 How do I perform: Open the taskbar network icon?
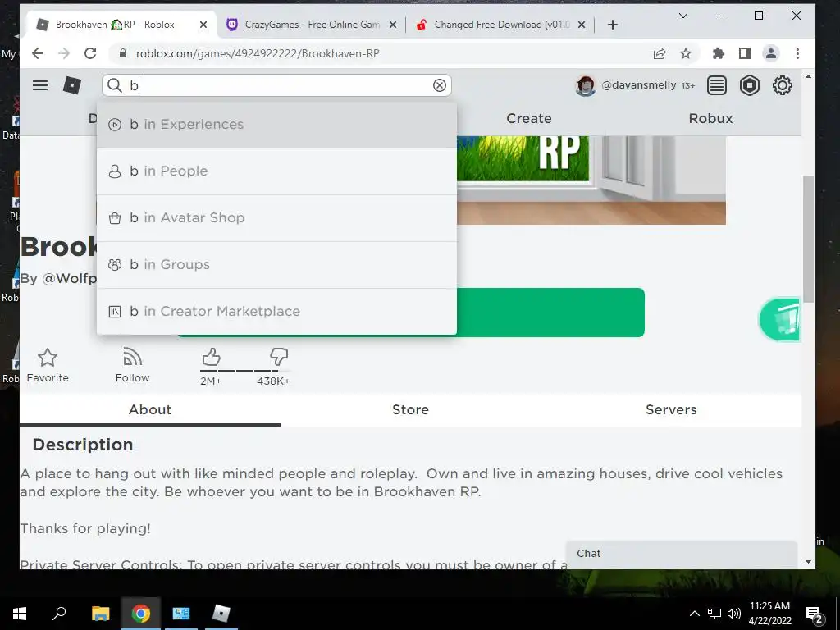[x=714, y=614]
